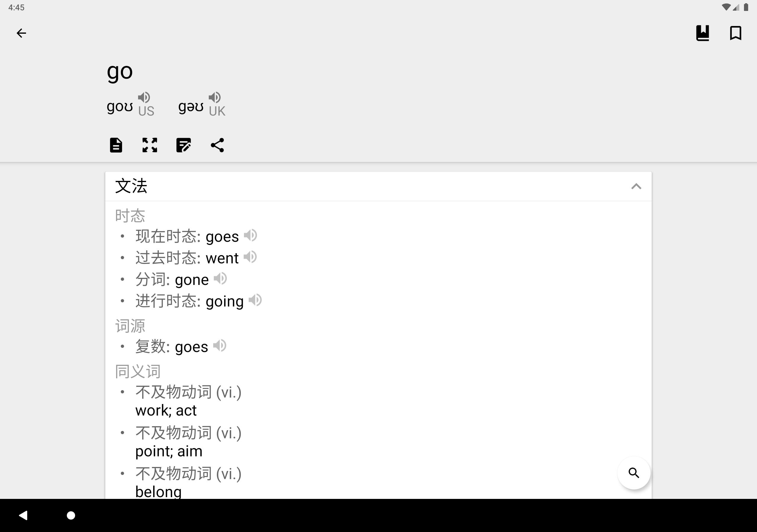Tap the word went
Viewport: 757px width, 532px height.
(222, 258)
